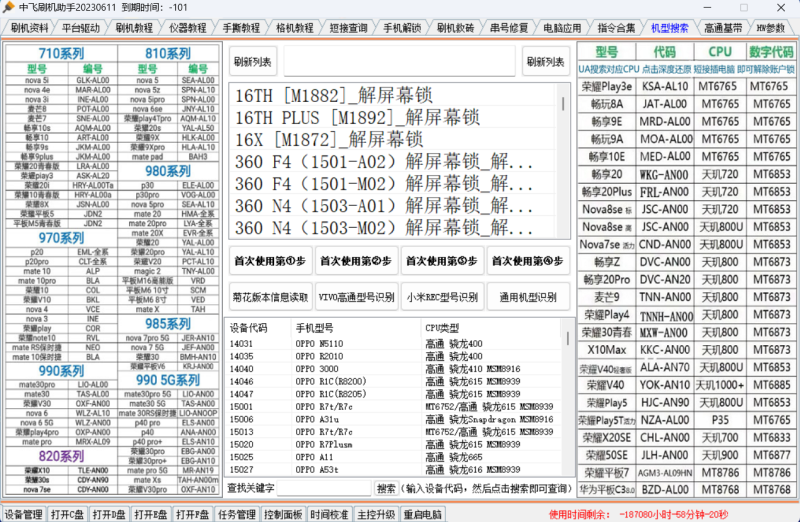Switch to the HW参数 tab
The image size is (800, 522).
(770, 28)
